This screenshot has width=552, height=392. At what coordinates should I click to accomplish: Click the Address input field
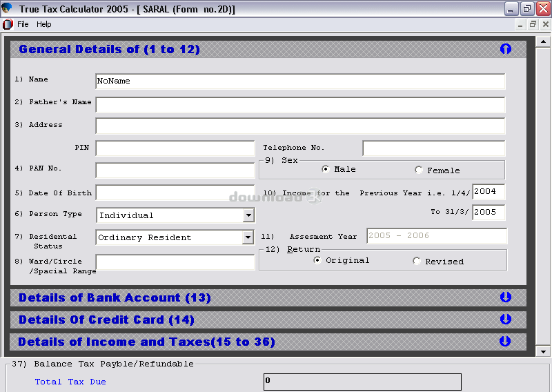(300, 126)
